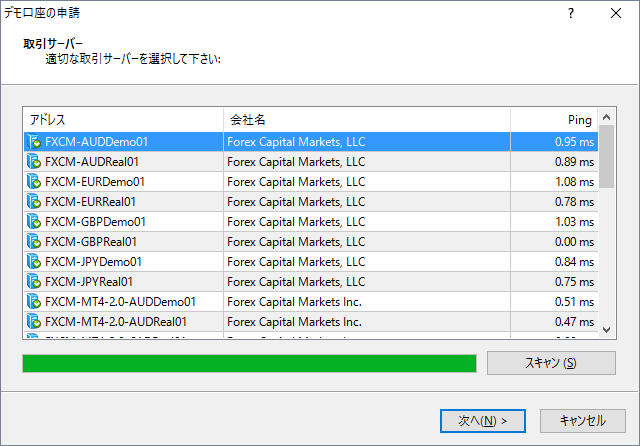Proceed with the 次へ(N) > button
The image size is (640, 446).
coord(482,421)
